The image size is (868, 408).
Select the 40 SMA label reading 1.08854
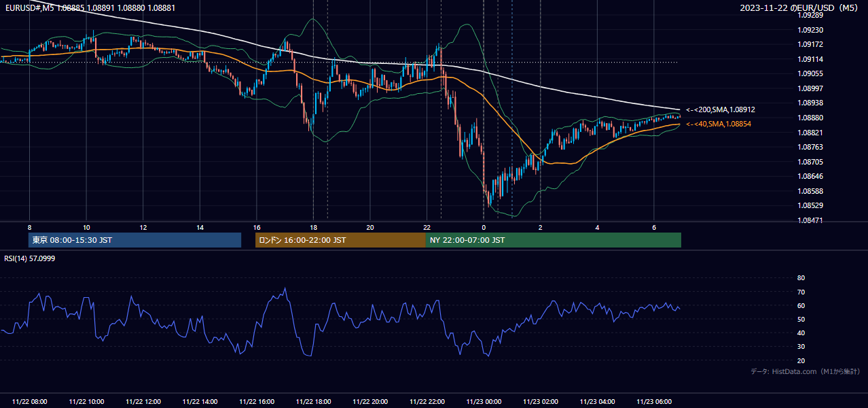click(719, 124)
